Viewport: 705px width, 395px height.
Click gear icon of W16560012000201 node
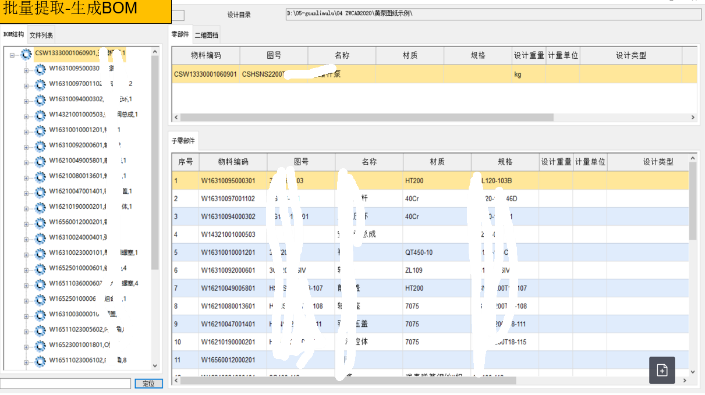(40, 223)
